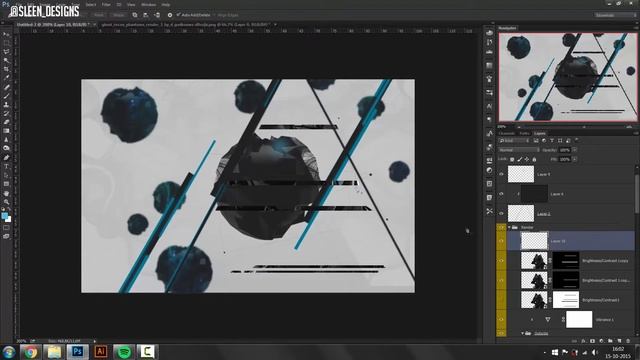Select the Zoom tool
Viewport: 640px width, 360px height.
(x=6, y=202)
